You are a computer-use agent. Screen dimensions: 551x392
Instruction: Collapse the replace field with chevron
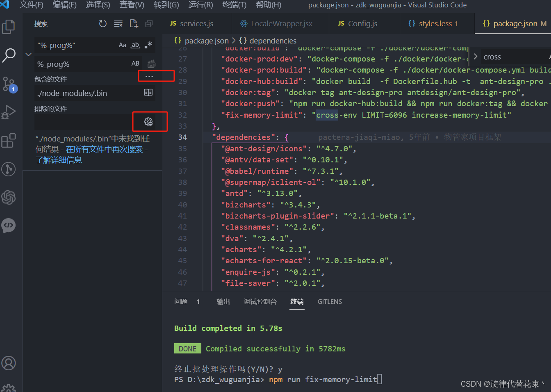(x=28, y=55)
